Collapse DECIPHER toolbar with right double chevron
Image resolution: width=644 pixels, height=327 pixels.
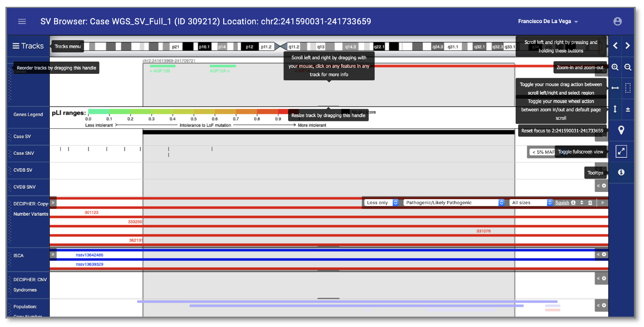[603, 203]
